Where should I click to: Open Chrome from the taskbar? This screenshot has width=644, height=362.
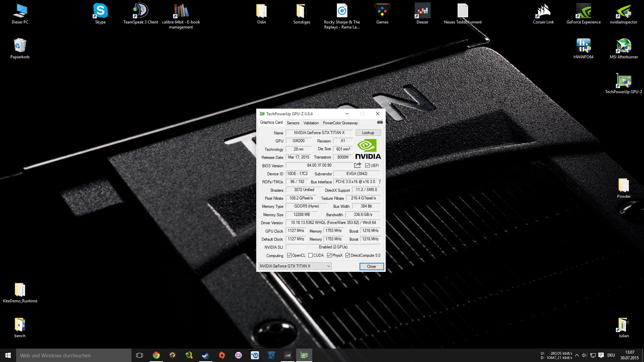click(156, 355)
